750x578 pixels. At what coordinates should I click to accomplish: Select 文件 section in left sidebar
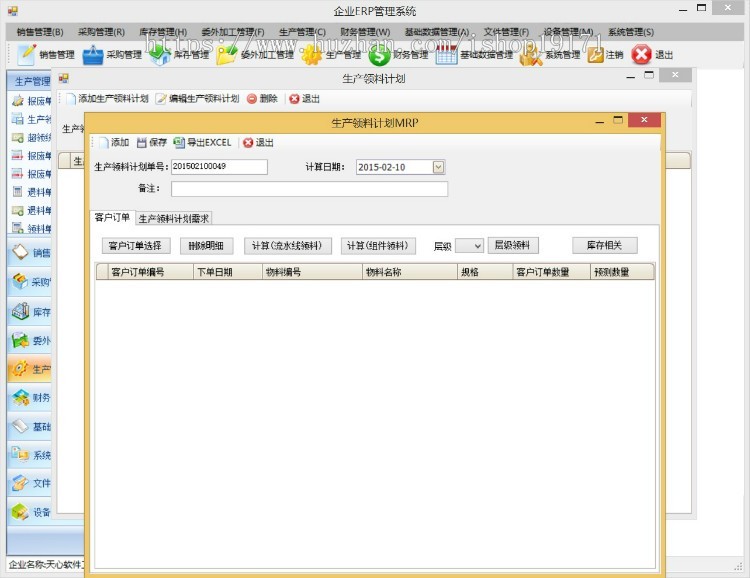(30, 483)
